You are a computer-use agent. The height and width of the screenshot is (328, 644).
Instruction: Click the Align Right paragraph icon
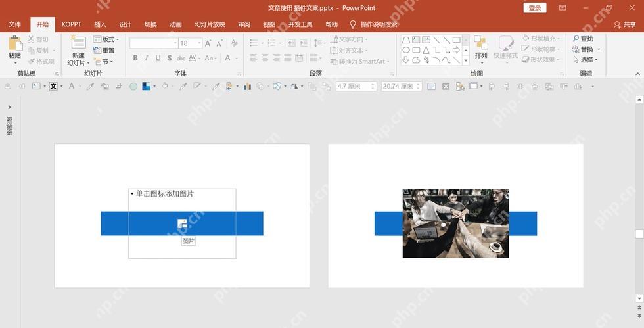tap(277, 58)
